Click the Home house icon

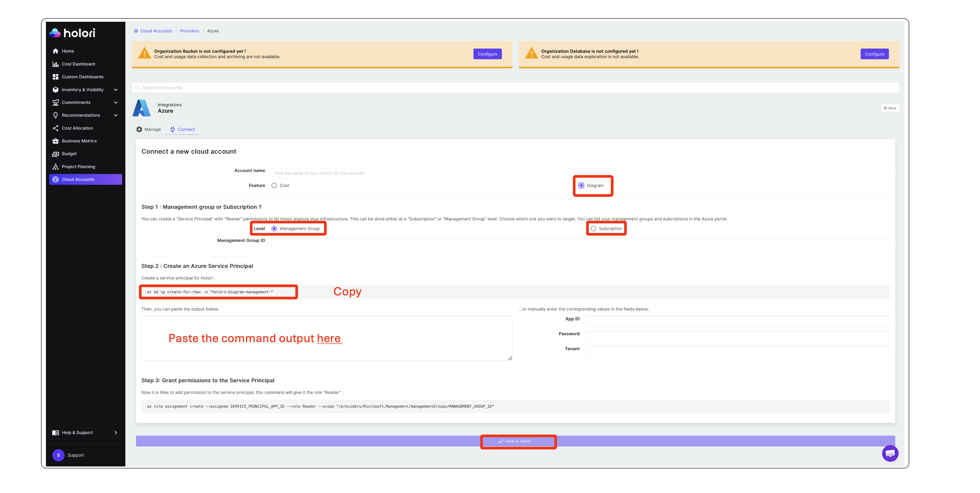point(56,51)
